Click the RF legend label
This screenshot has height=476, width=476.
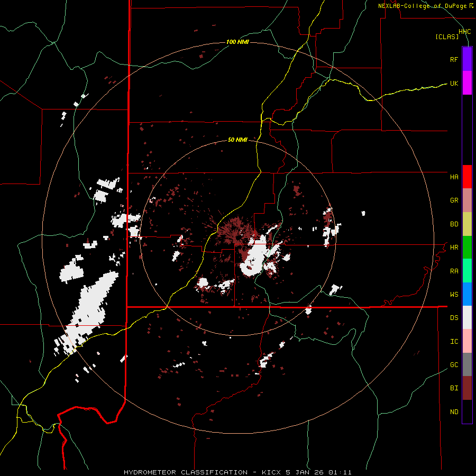click(x=454, y=59)
